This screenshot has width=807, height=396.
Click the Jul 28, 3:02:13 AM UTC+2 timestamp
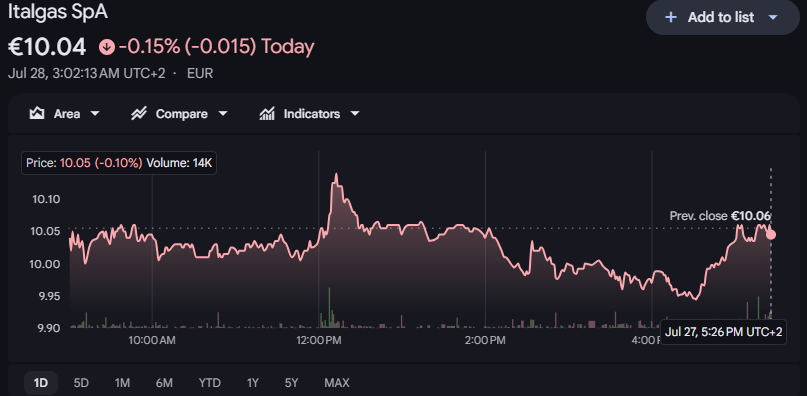(x=86, y=73)
